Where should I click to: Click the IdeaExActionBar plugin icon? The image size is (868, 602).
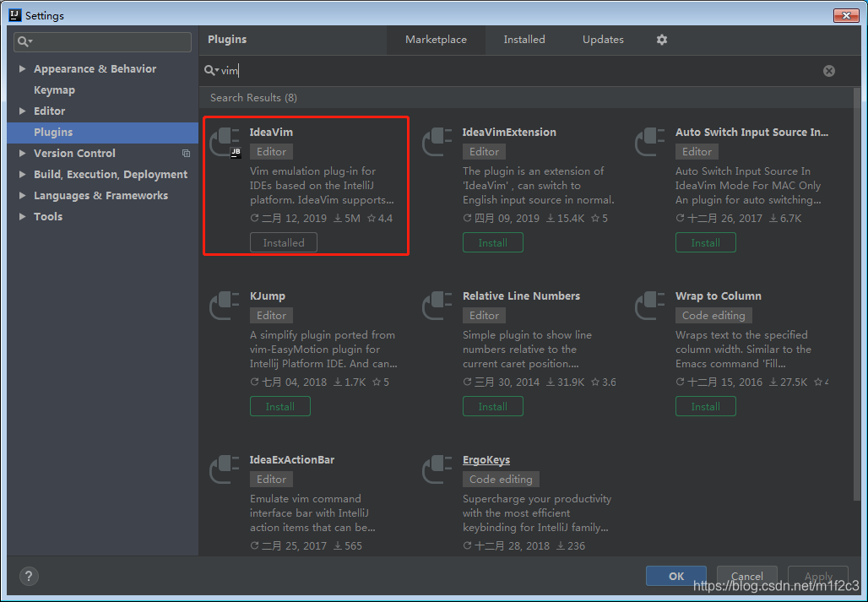click(225, 469)
